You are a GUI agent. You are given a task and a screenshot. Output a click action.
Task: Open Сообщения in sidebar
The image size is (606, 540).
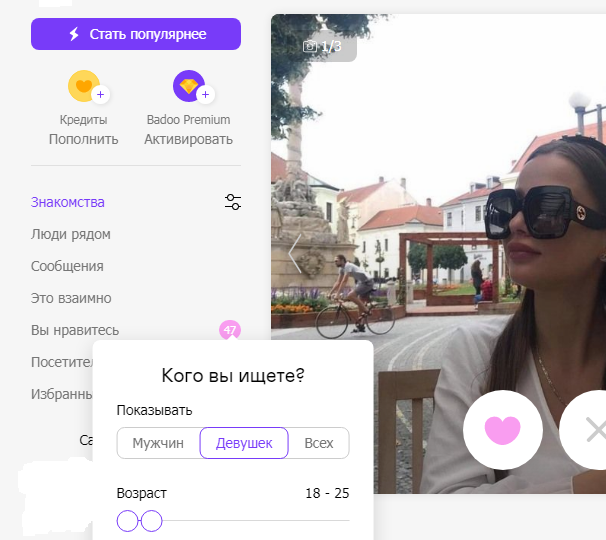pyautogui.click(x=67, y=266)
